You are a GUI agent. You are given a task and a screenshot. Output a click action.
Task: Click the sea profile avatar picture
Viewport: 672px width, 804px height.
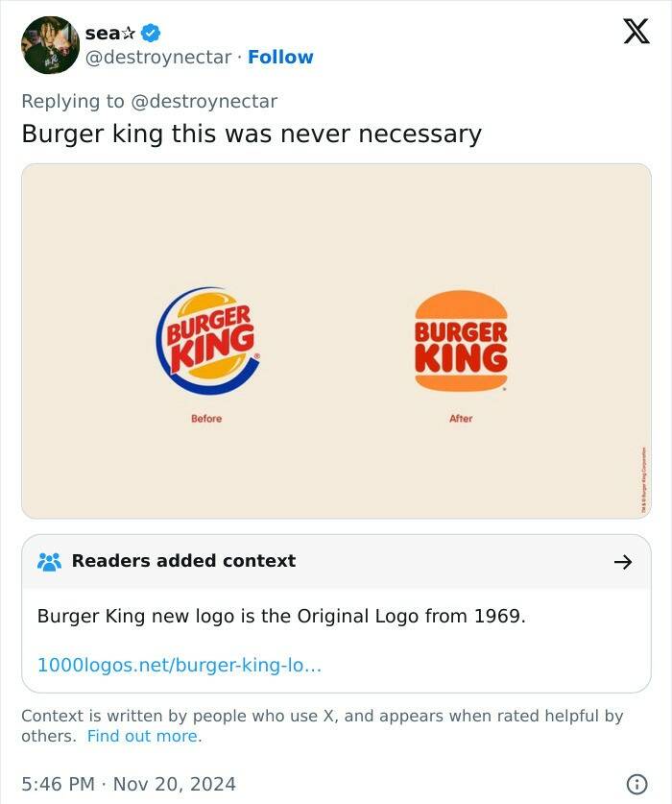coord(50,45)
